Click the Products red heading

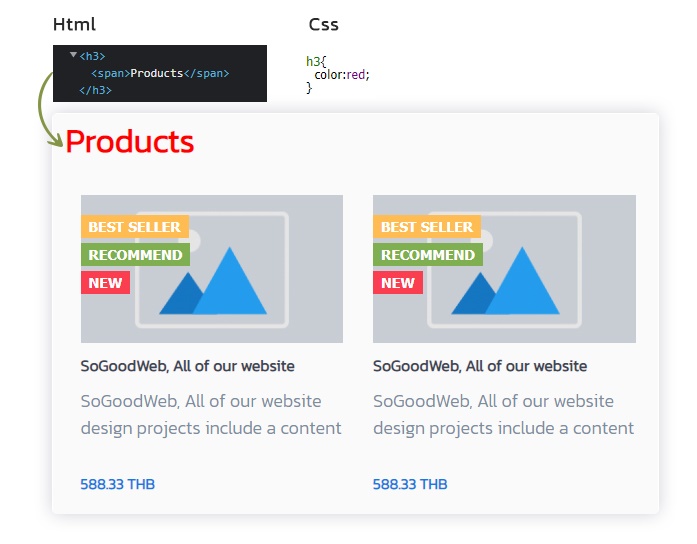tap(129, 142)
